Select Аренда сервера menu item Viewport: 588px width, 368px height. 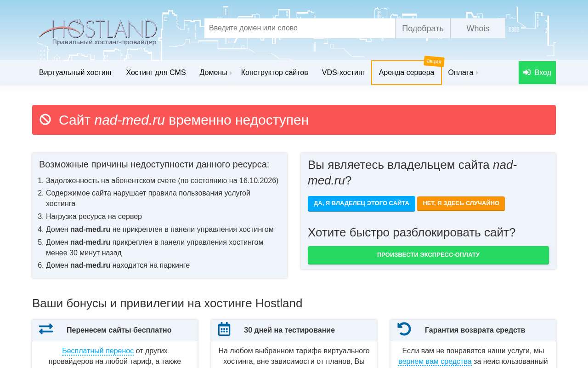tap(407, 73)
